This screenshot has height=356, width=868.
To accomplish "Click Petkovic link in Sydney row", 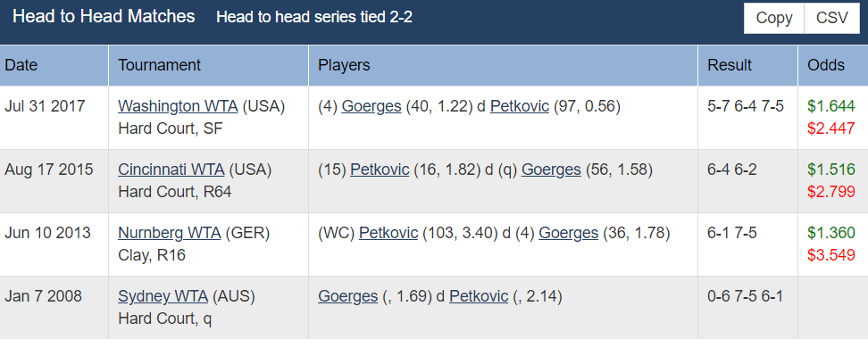I will (x=479, y=297).
